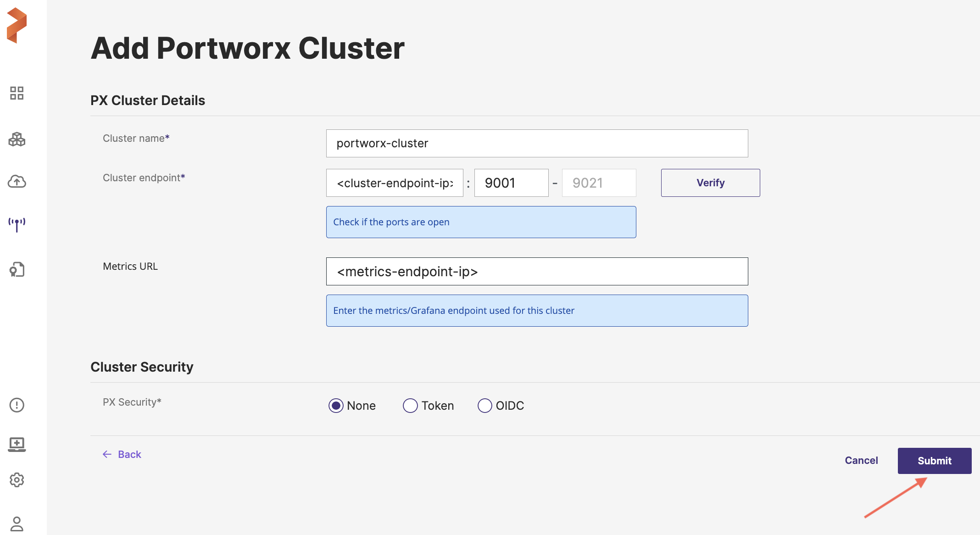Open the monitor with plus icon
The height and width of the screenshot is (535, 980).
pyautogui.click(x=17, y=444)
